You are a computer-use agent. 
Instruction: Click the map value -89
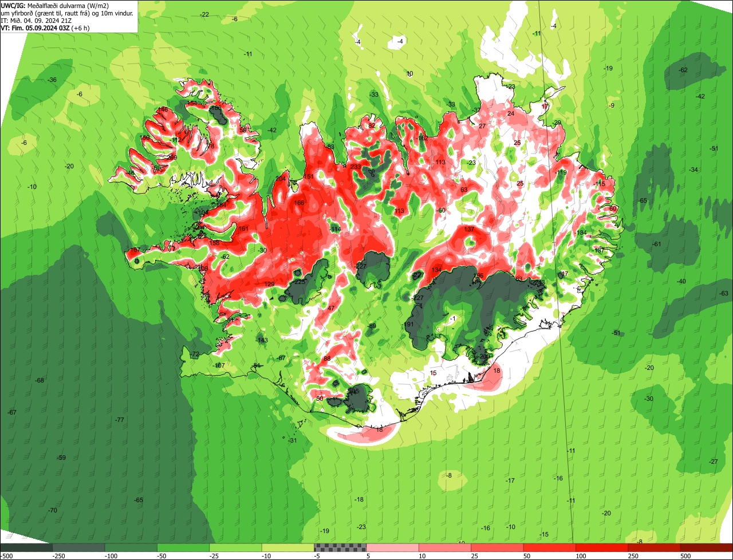pyautogui.click(x=372, y=326)
